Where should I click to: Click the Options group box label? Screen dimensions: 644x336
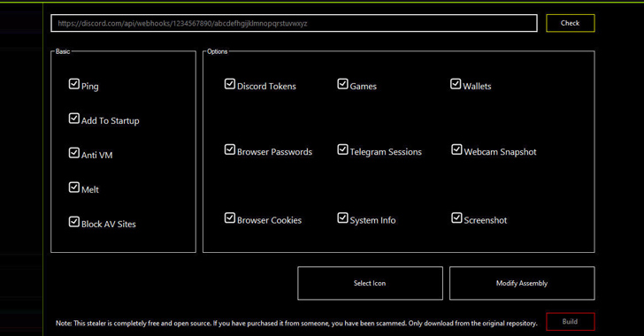[x=218, y=52]
